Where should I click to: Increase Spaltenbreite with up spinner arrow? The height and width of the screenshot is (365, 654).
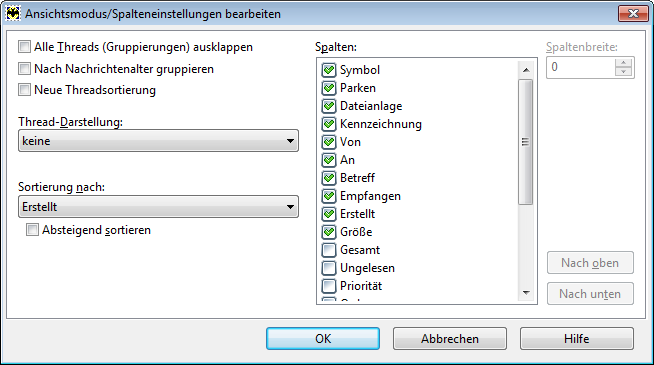pyautogui.click(x=624, y=63)
